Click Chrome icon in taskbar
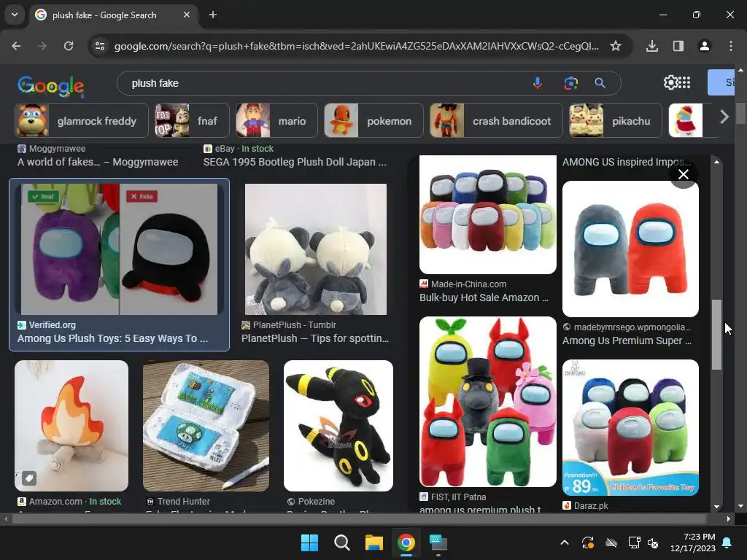The image size is (747, 560). click(406, 542)
